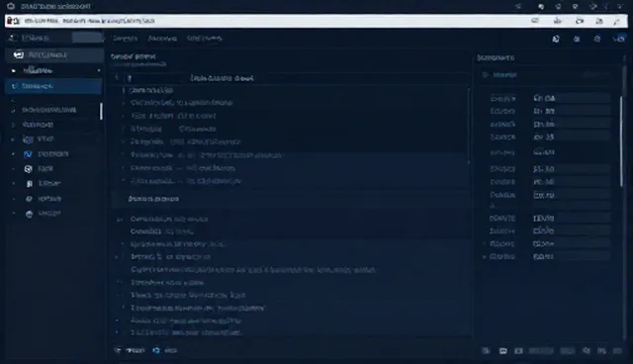Toggle the bullet marker on the last right-panel row
This screenshot has width=633, height=364.
point(485,256)
